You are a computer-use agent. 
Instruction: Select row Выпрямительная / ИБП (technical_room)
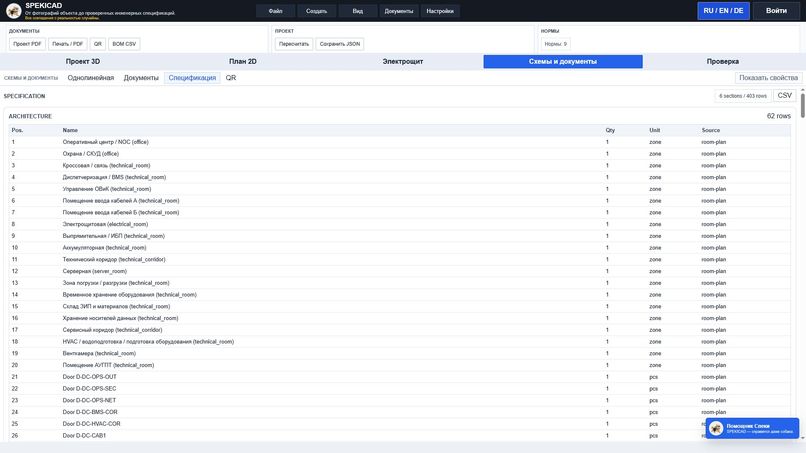399,237
